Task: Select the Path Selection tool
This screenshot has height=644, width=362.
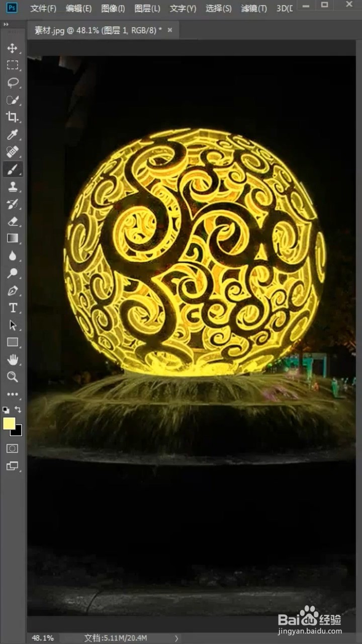Action: (13, 325)
